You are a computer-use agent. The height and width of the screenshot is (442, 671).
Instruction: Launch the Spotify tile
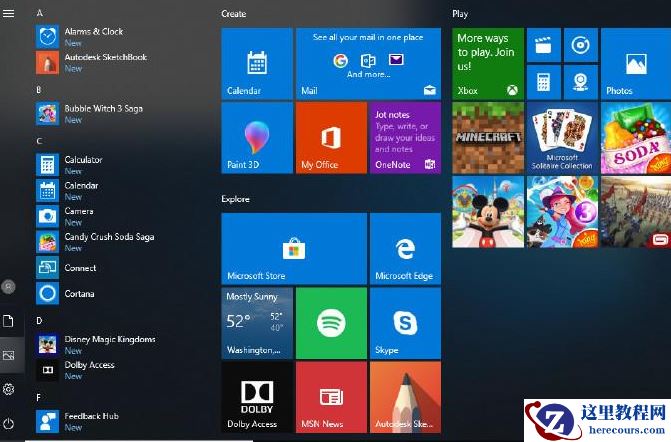pos(331,323)
